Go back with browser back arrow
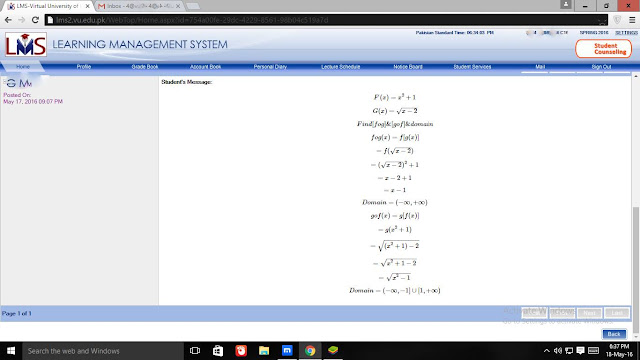Screen dimensions: 640x360 tap(8, 20)
